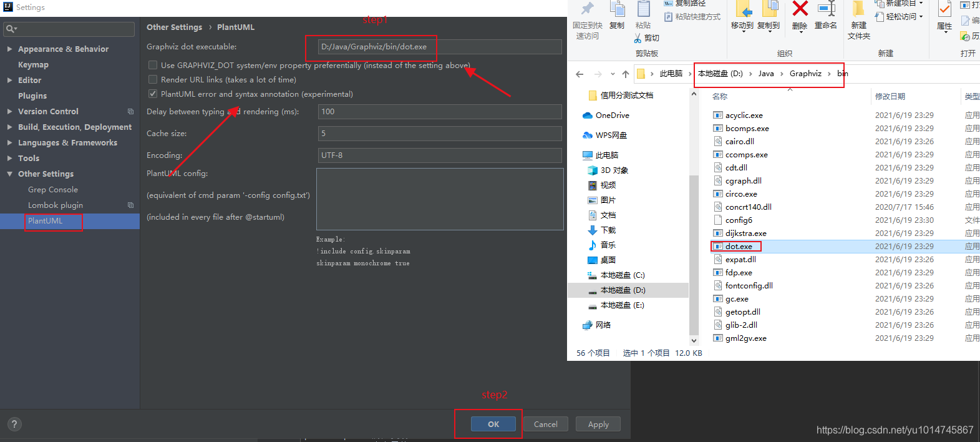This screenshot has height=442, width=980.
Task: Go up one folder level in Explorer
Action: click(626, 74)
